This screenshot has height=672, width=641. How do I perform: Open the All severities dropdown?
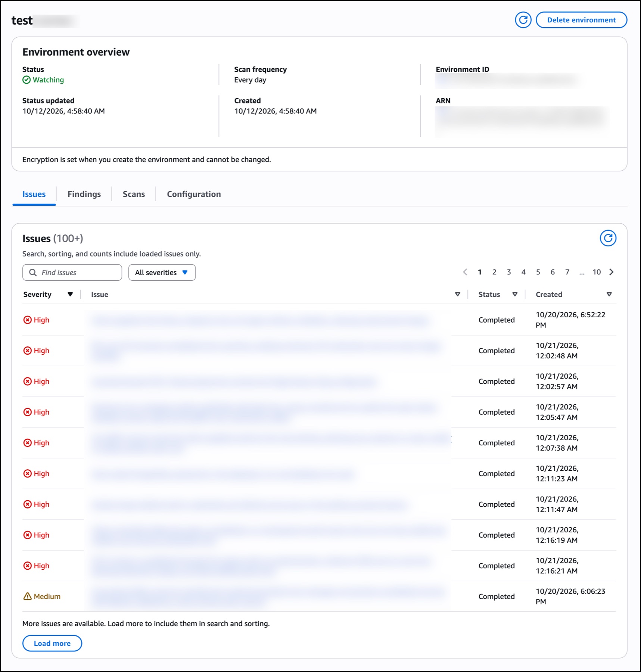(x=162, y=273)
